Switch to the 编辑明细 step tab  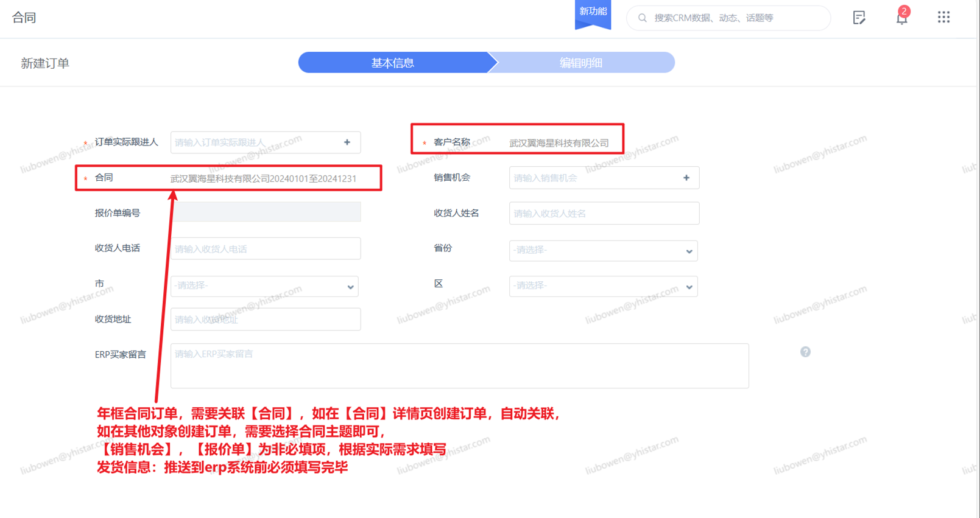point(582,63)
